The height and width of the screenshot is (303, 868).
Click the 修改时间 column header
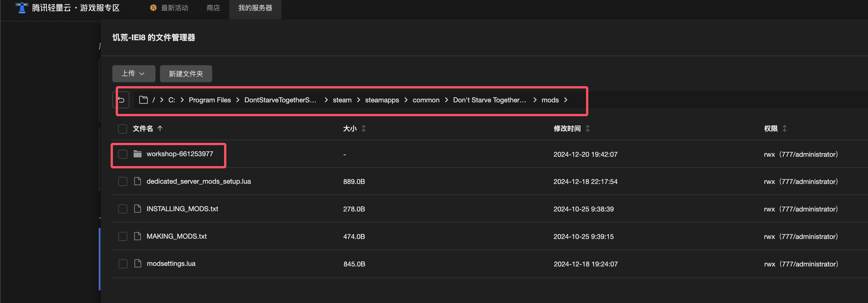coord(567,128)
